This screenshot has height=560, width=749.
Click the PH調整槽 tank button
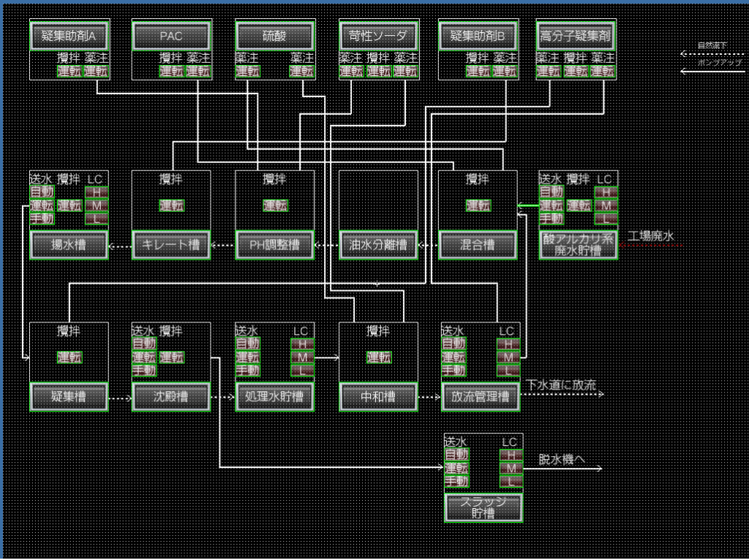[275, 246]
